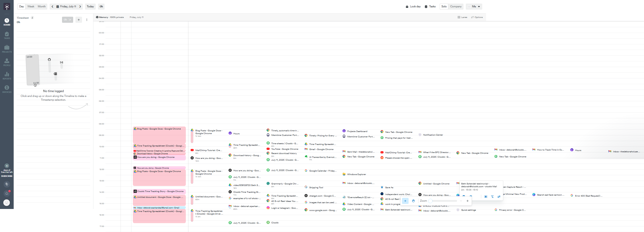
Task: Click 'Grammarly - Google Chr...' entry
Action: 283,184
